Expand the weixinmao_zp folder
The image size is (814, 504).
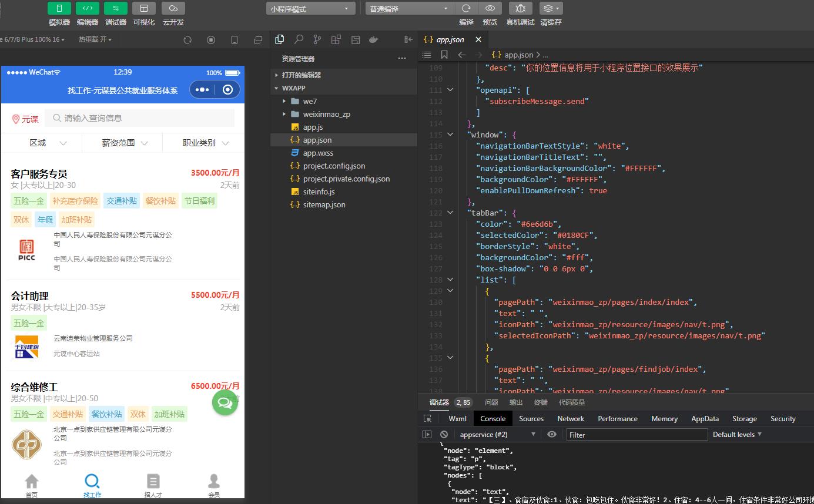pyautogui.click(x=326, y=114)
